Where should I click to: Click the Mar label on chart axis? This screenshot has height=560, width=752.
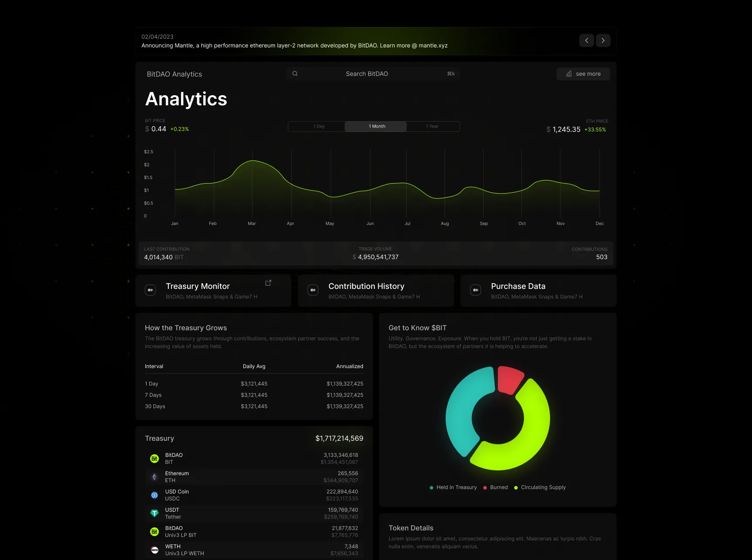coord(252,224)
